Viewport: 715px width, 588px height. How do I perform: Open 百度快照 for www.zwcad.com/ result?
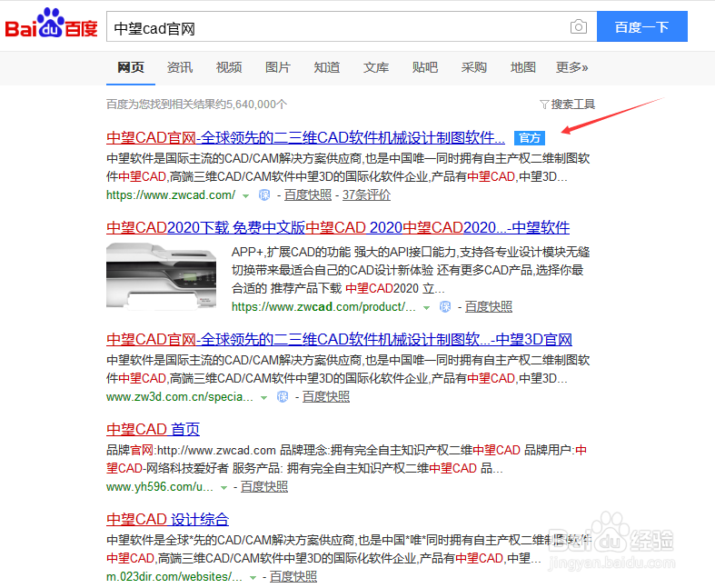[308, 195]
